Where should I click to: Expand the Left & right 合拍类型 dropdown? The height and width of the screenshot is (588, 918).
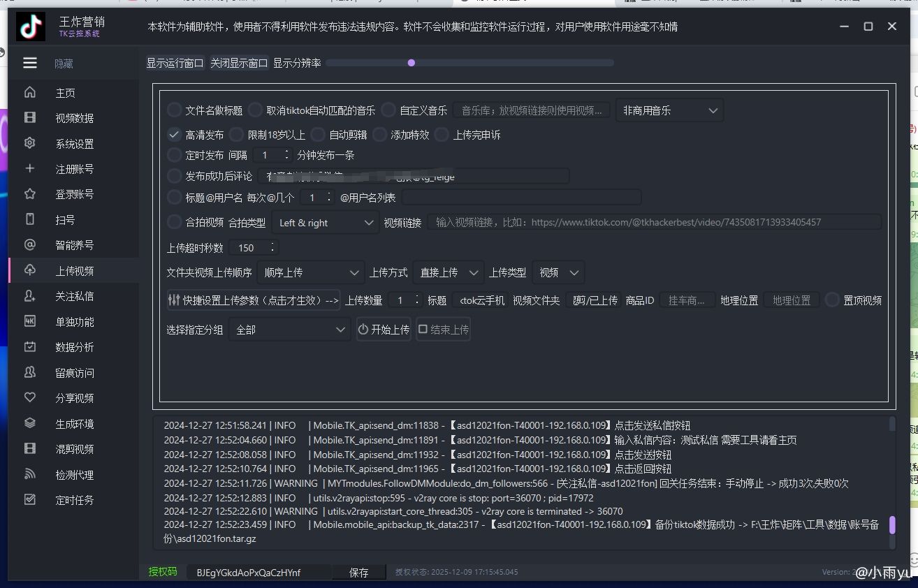pos(326,223)
